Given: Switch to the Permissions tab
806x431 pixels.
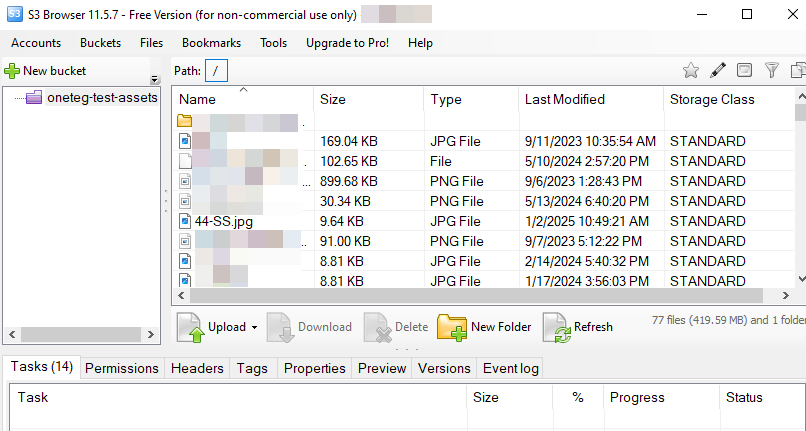Looking at the screenshot, I should pyautogui.click(x=122, y=368).
